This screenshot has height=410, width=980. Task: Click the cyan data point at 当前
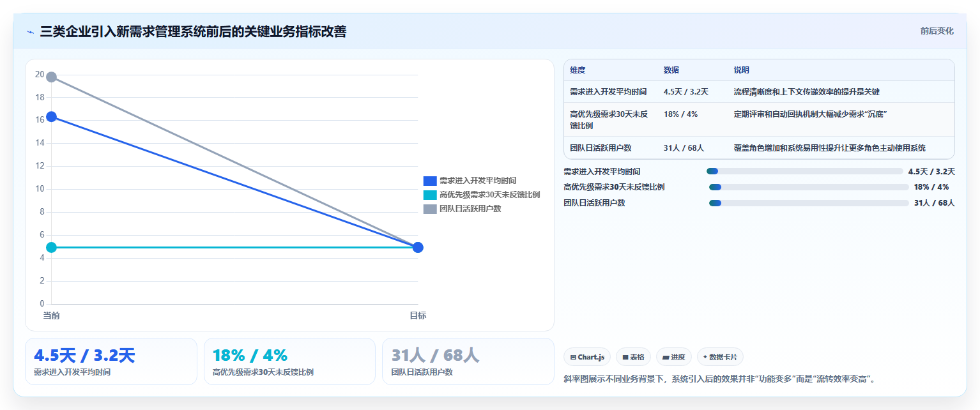tap(51, 247)
